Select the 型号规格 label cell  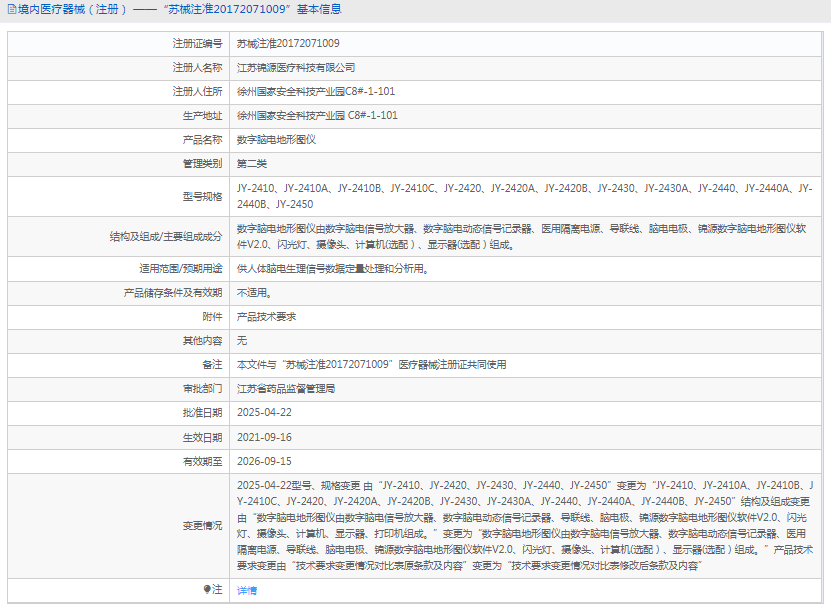(119, 197)
